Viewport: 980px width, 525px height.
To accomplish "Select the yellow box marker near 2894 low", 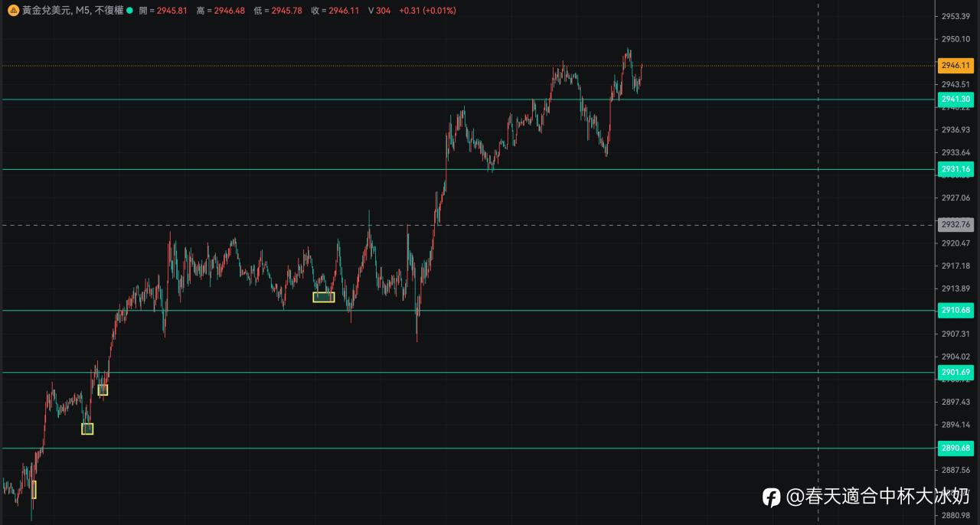I will (87, 429).
